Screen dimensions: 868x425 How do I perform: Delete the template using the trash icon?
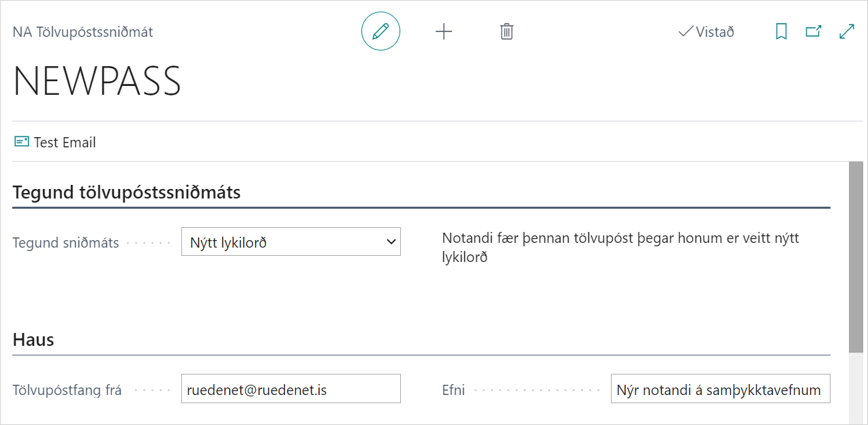point(507,31)
